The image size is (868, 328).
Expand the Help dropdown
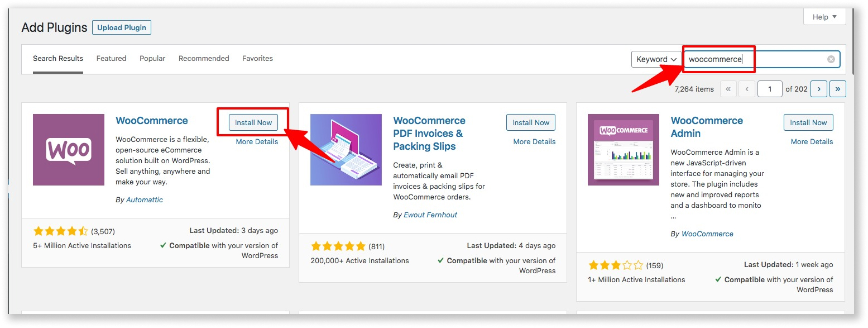[x=824, y=17]
